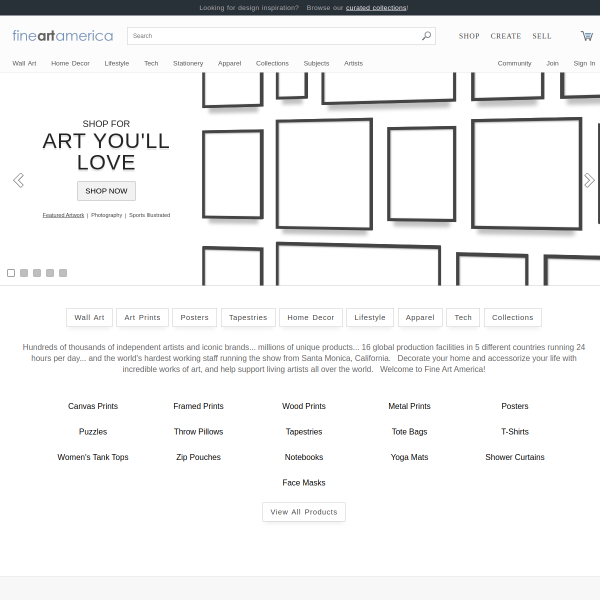Open Yoga Mats product link
Image resolution: width=600 pixels, height=600 pixels.
(409, 457)
